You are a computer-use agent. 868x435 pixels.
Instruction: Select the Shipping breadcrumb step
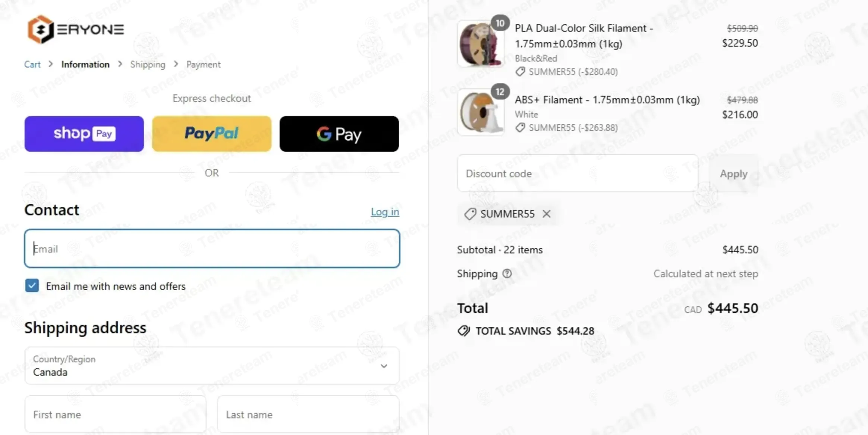click(x=148, y=65)
